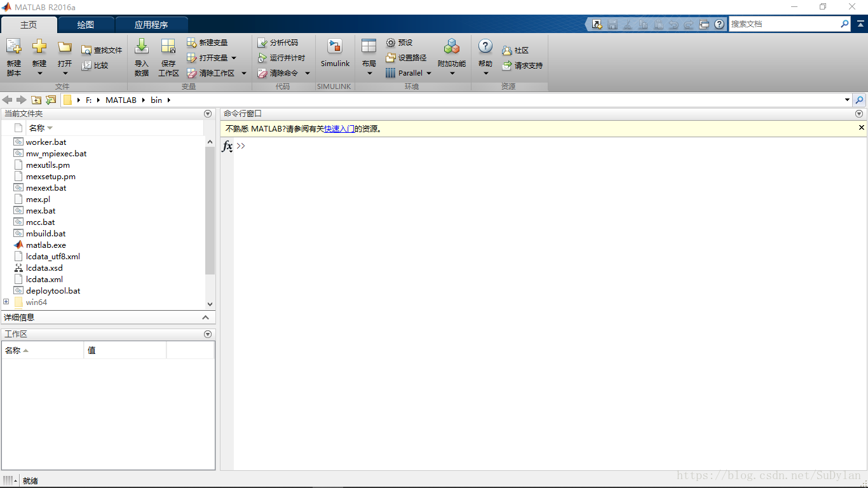Sort by Name (名称) column in Current Folder
The height and width of the screenshot is (488, 868).
pyautogui.click(x=116, y=128)
